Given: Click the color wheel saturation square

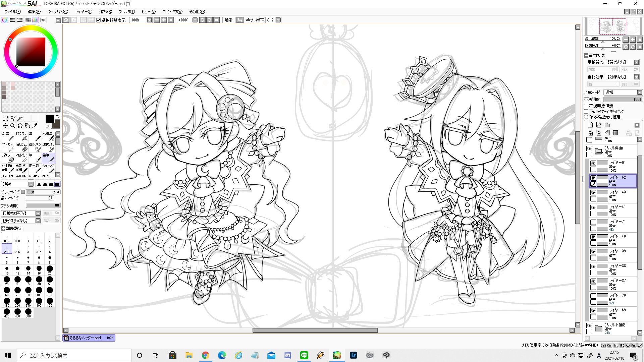Looking at the screenshot, I should (31, 52).
